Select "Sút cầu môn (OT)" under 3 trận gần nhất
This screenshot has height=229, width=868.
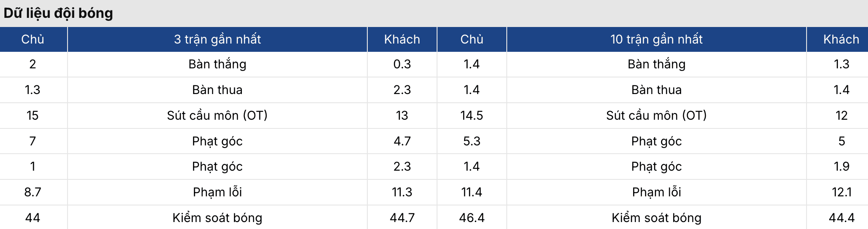217,115
